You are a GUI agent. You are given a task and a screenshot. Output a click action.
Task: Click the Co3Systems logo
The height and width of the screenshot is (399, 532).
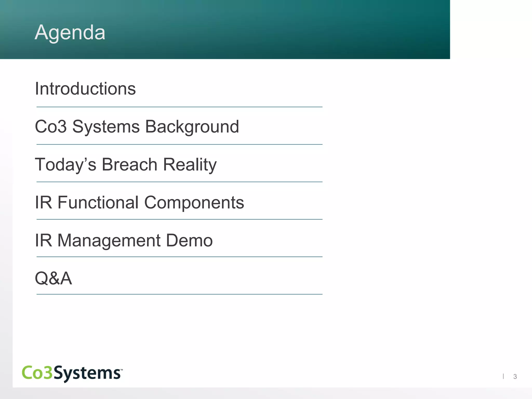tap(72, 374)
